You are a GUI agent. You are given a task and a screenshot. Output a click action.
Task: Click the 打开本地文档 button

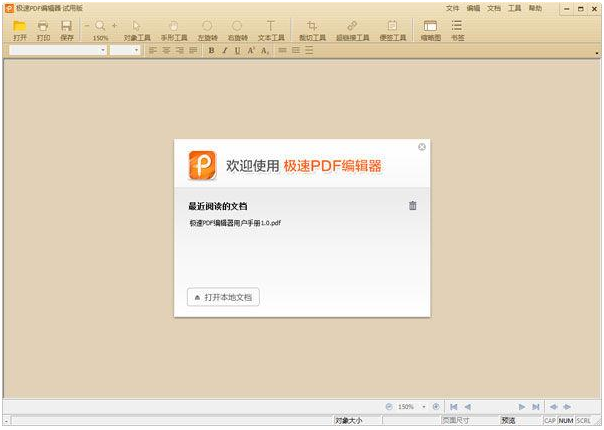point(223,297)
